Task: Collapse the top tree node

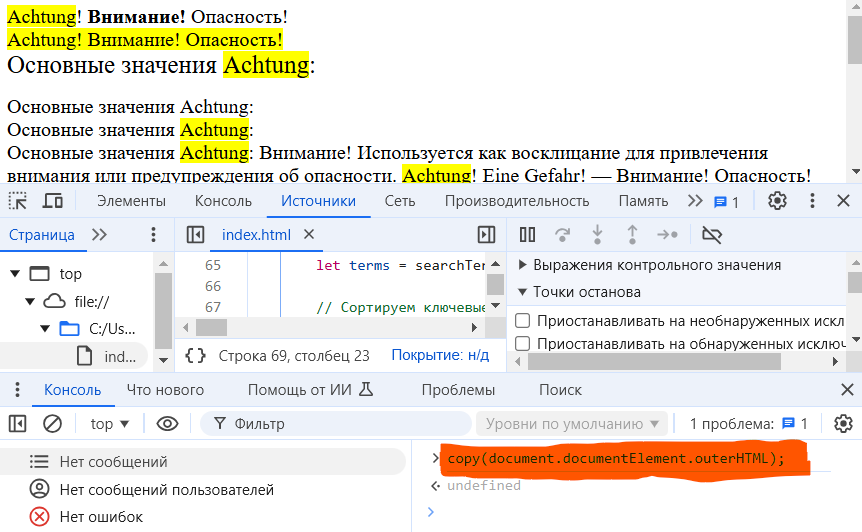Action: (x=15, y=273)
